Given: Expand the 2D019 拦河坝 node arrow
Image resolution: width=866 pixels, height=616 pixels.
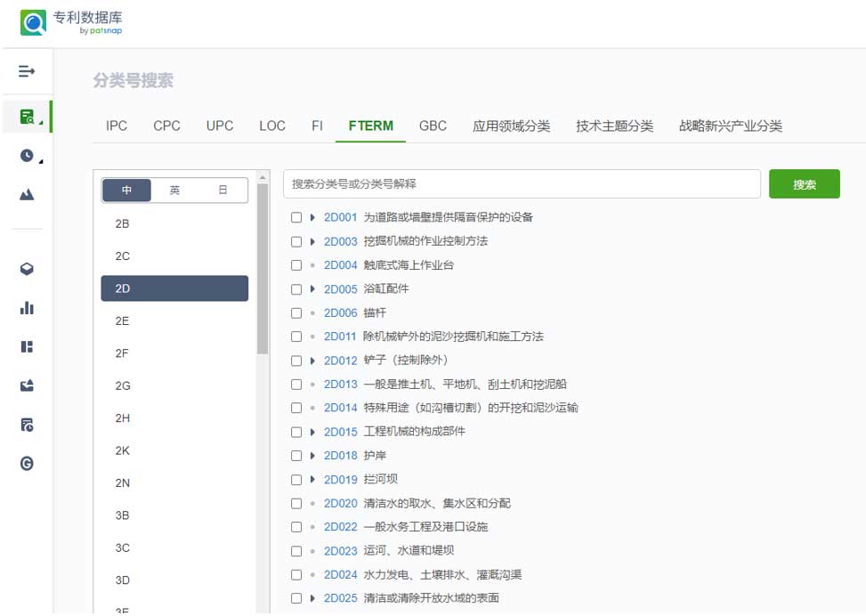Looking at the screenshot, I should [x=312, y=480].
